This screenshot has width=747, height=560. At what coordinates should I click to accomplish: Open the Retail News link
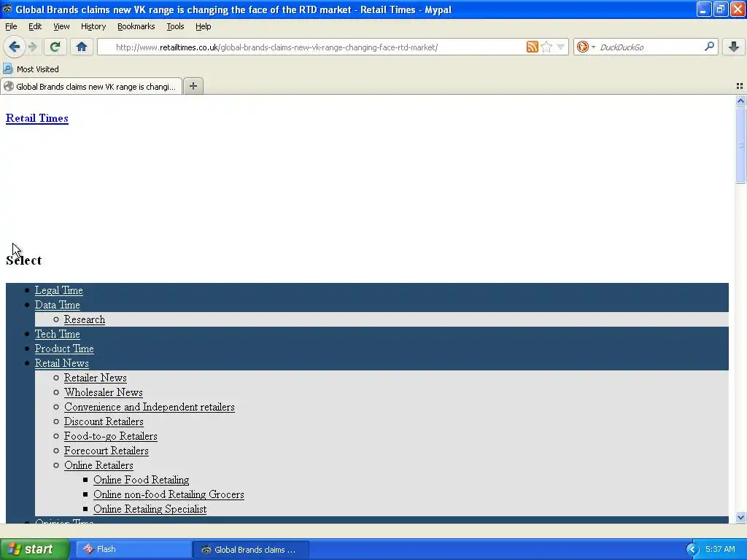[x=61, y=363]
